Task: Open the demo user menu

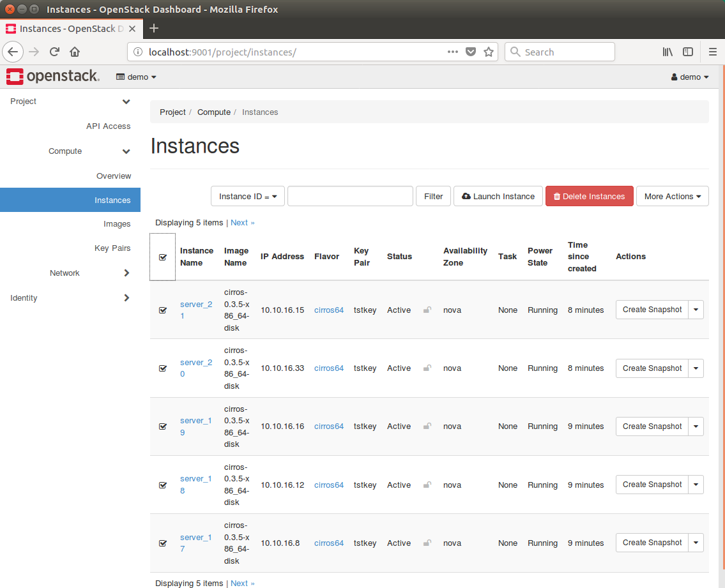Action: [x=690, y=77]
